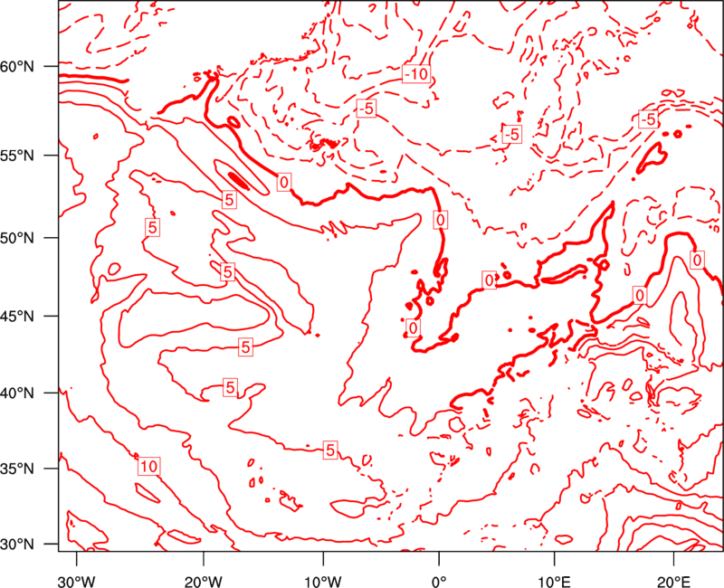Click the 55°N latitude axis label
724x588 pixels.
[17, 156]
